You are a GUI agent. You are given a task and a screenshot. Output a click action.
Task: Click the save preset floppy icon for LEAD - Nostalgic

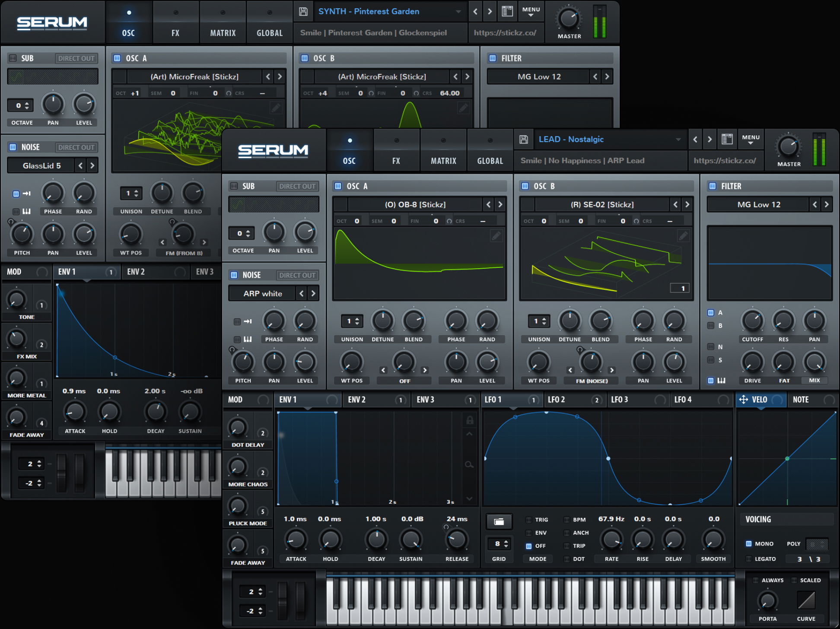tap(524, 139)
